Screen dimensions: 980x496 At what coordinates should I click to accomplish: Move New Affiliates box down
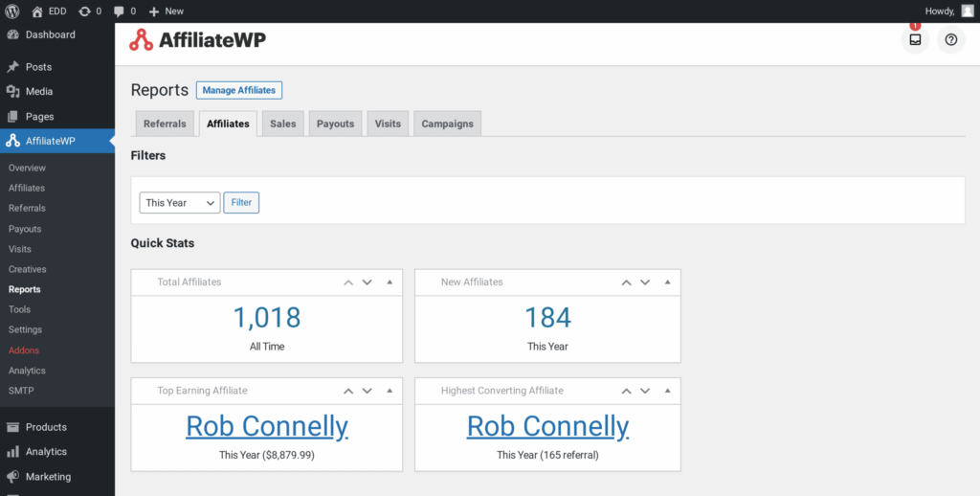click(645, 282)
